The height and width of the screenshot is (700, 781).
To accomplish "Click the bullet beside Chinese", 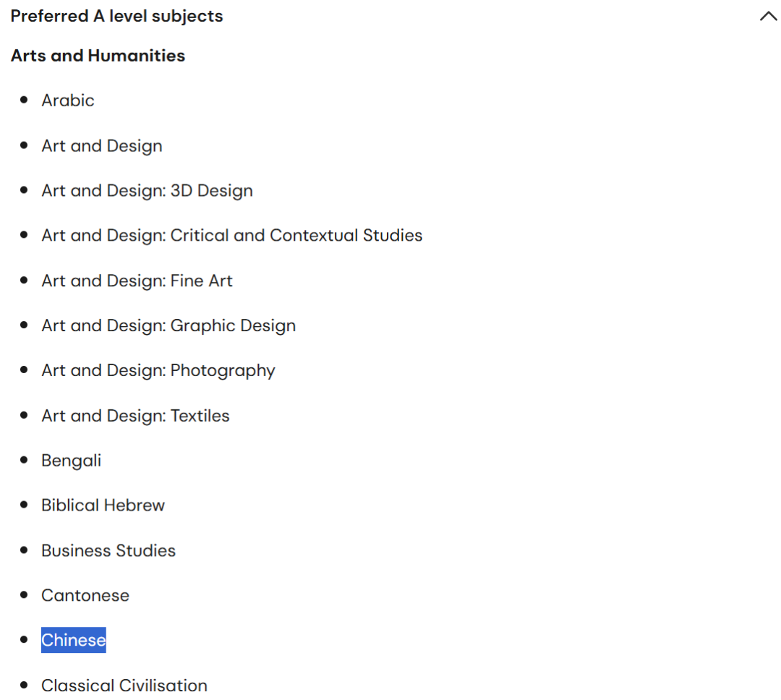I will [23, 640].
